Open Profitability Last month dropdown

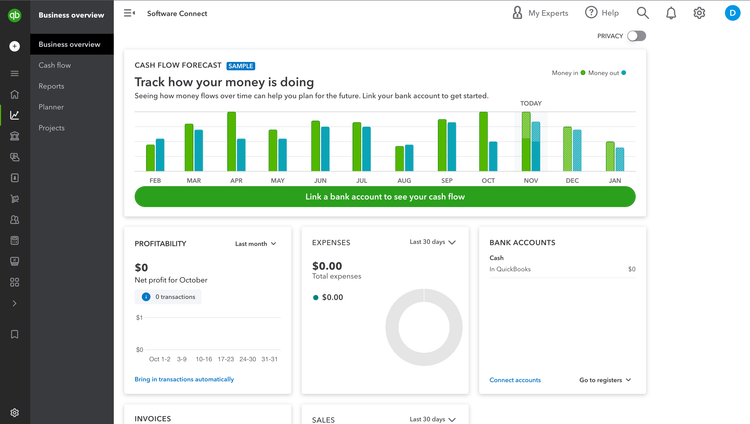pyautogui.click(x=256, y=244)
